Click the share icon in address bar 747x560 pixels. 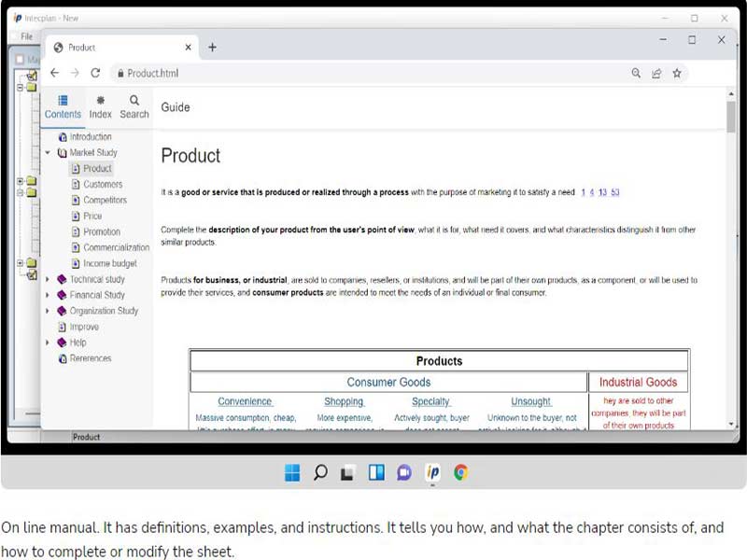(656, 74)
